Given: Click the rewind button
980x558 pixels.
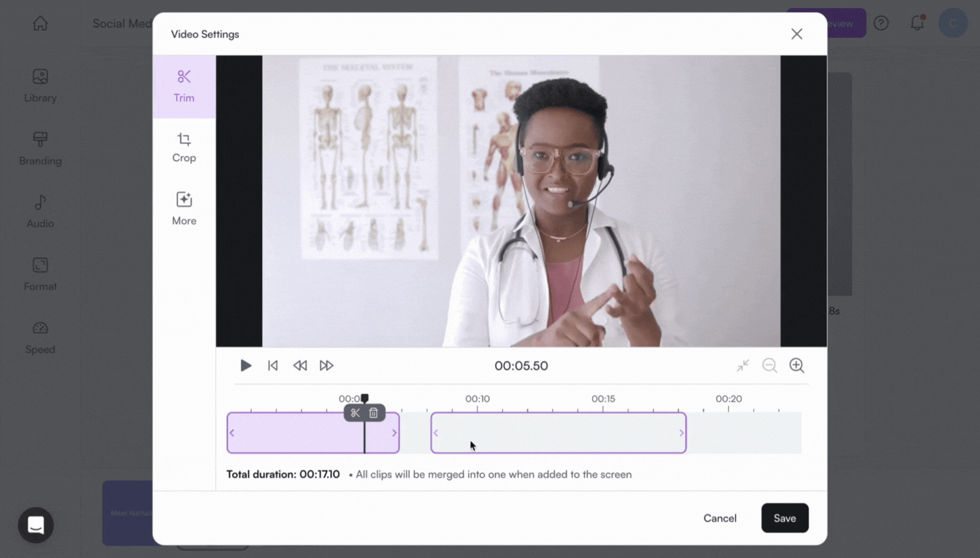Looking at the screenshot, I should 299,365.
